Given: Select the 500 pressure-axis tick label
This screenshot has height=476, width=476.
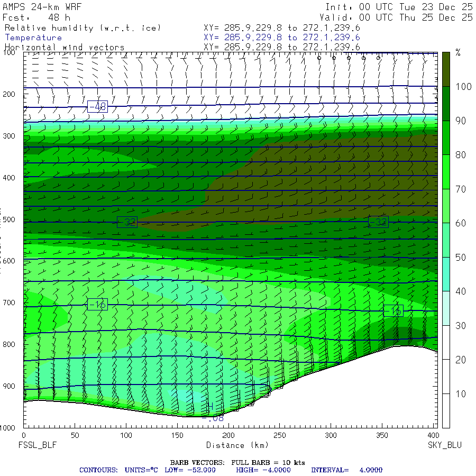Looking at the screenshot, I should pos(9,219).
